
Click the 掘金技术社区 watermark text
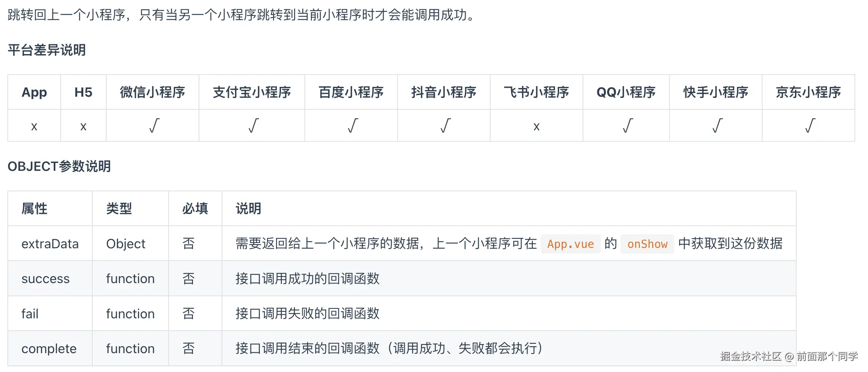coord(751,356)
